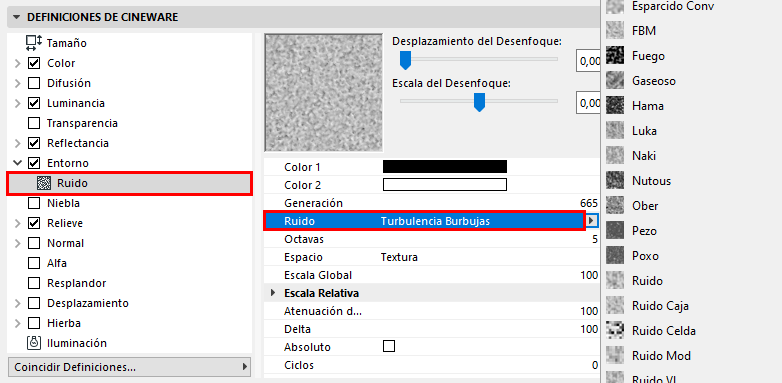This screenshot has width=782, height=383.
Task: Open the black Color 1 swatch
Action: 445,167
